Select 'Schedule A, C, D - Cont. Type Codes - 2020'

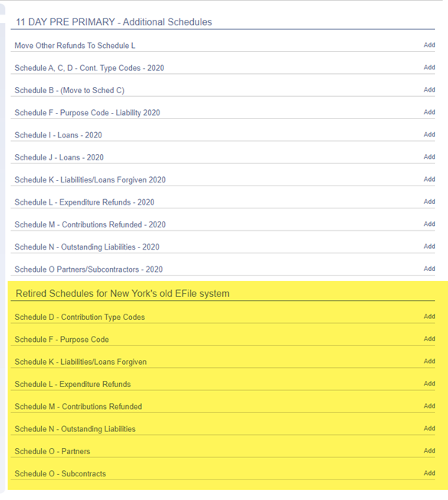coord(89,68)
